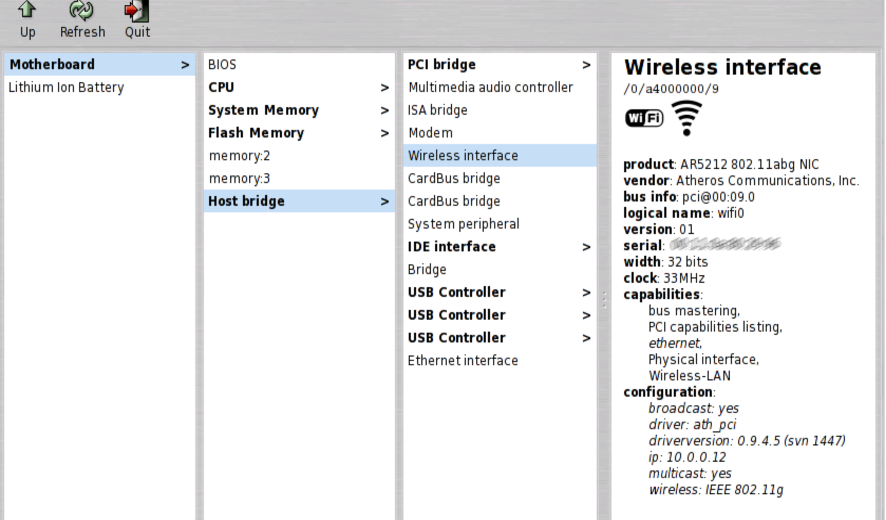Open the BIOS entry
886x520 pixels.
click(x=222, y=65)
